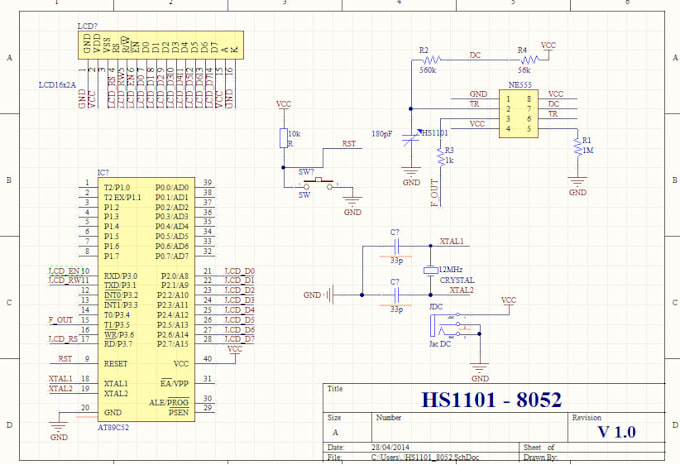Select the HS1101 variable capacitor symbol
Image resolution: width=680 pixels, height=465 pixels.
(x=410, y=138)
